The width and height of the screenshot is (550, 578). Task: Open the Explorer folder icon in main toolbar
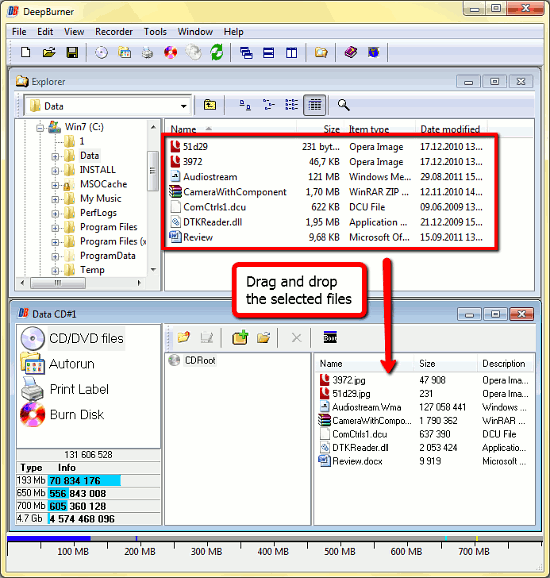coord(321,53)
